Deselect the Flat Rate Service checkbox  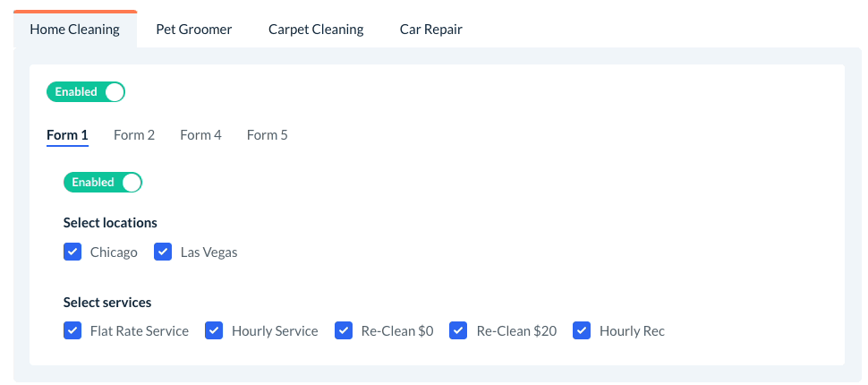coord(72,330)
